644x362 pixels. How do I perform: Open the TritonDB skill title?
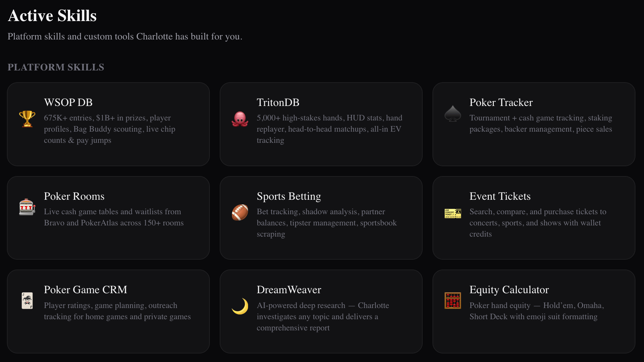tap(278, 102)
